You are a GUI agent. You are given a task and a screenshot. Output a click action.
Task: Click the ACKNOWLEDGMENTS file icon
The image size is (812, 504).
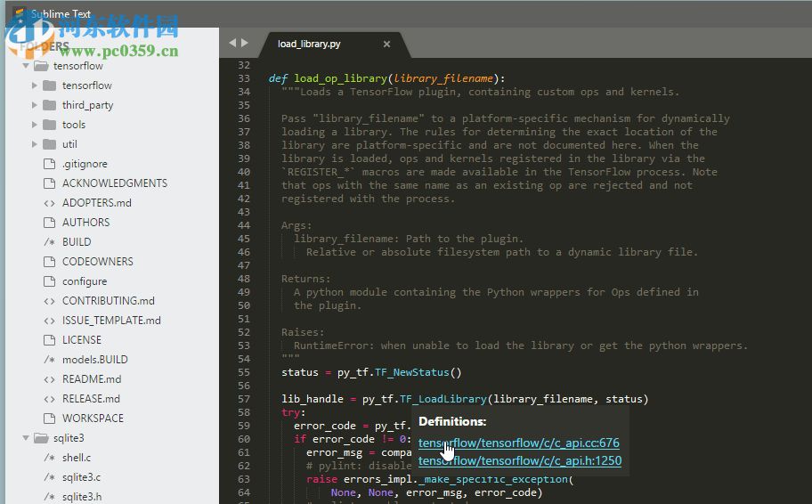(50, 183)
